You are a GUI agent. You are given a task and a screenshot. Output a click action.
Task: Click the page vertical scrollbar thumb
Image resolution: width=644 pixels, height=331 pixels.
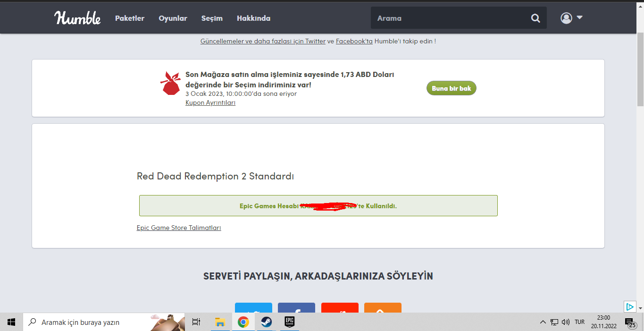click(x=640, y=69)
